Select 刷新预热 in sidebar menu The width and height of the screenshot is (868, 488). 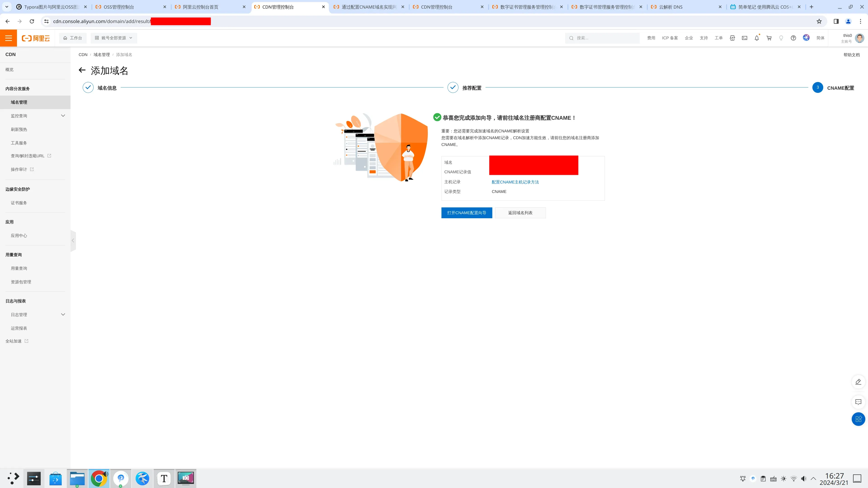[x=19, y=129]
